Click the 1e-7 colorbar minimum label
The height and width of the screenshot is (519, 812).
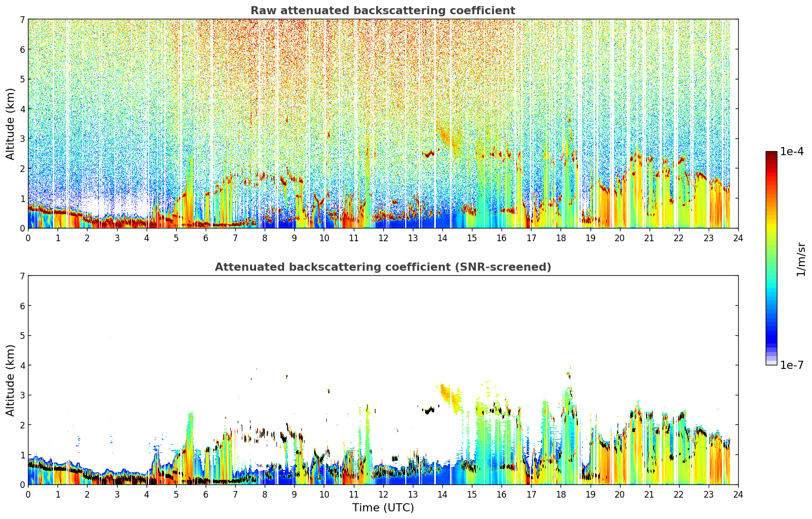click(792, 365)
